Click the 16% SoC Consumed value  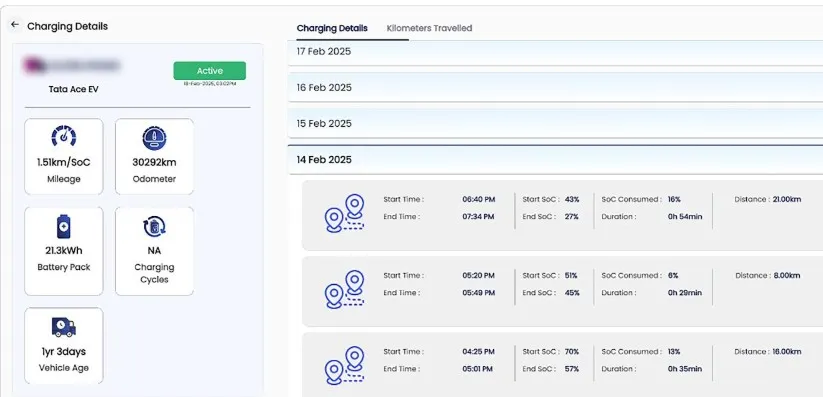pyautogui.click(x=674, y=200)
